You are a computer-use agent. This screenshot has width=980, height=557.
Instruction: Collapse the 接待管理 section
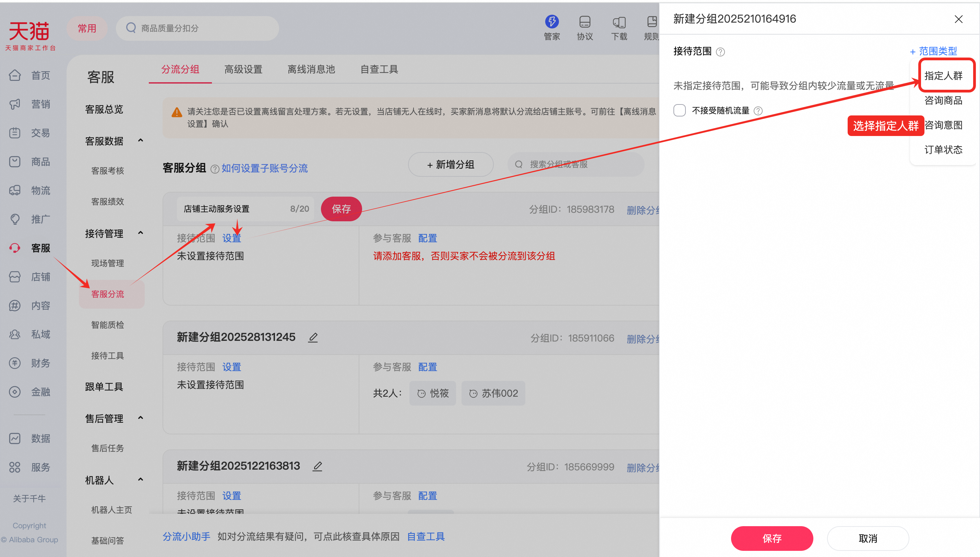point(140,233)
